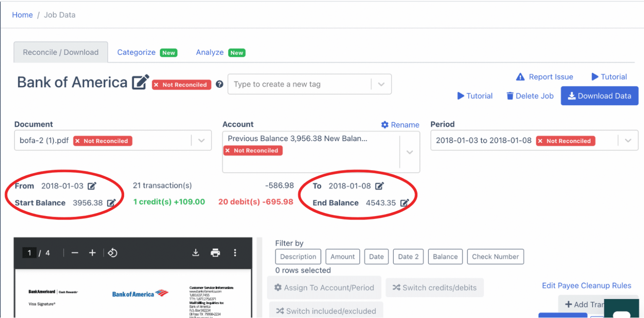Switch to the Reconcile / Download tab

(61, 52)
